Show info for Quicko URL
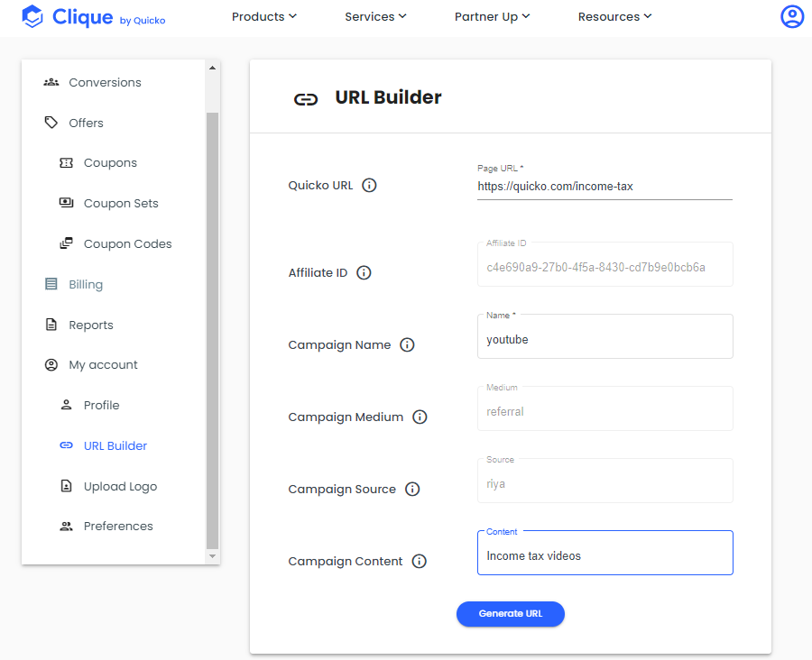Image resolution: width=812 pixels, height=660 pixels. tap(369, 186)
